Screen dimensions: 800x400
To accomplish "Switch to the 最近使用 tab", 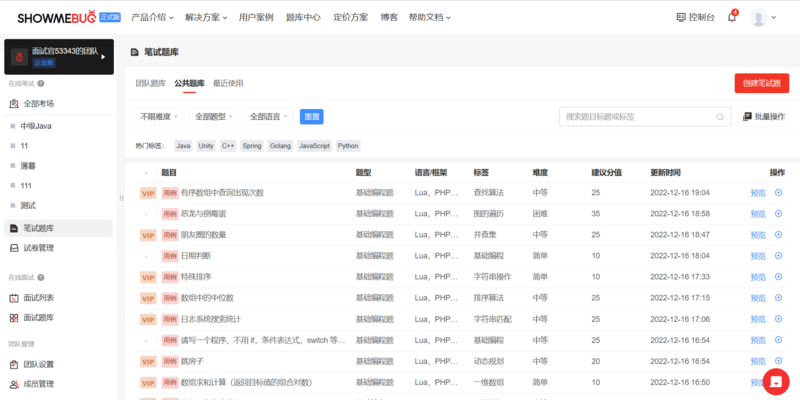I will pyautogui.click(x=228, y=84).
